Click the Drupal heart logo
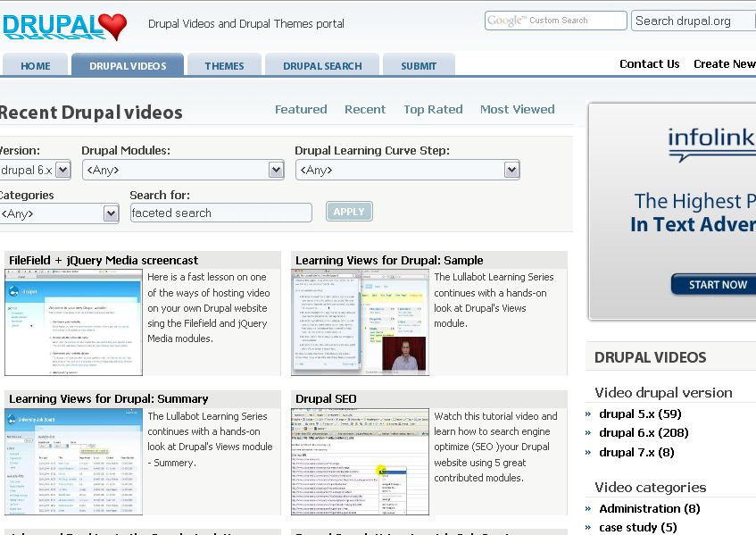Image resolution: width=756 pixels, height=535 pixels. [64, 26]
